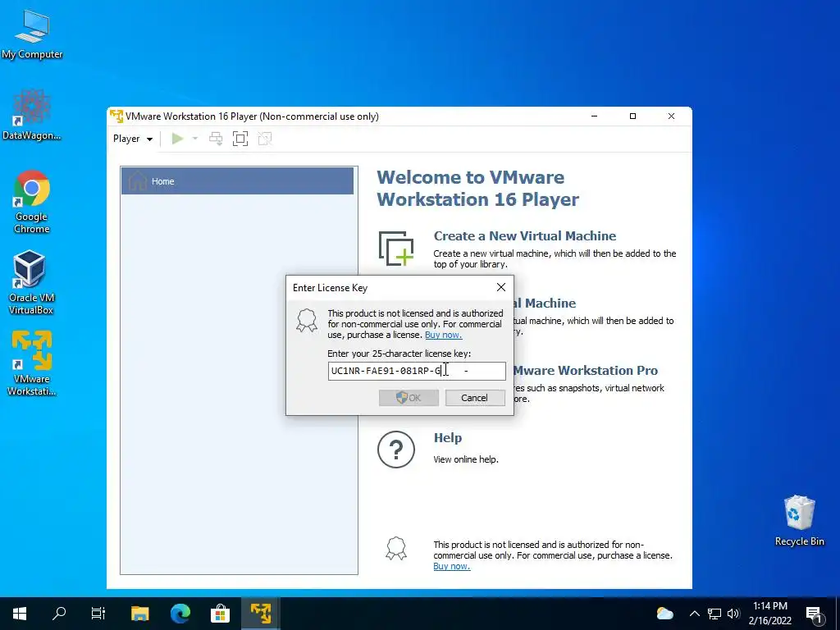Close the VMware Workstation Player window
This screenshot has width=840, height=630.
[671, 116]
